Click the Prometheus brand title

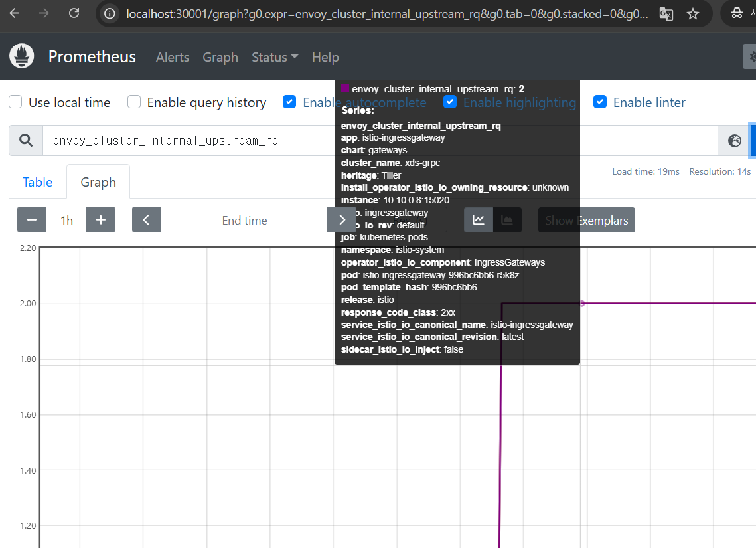click(x=92, y=56)
